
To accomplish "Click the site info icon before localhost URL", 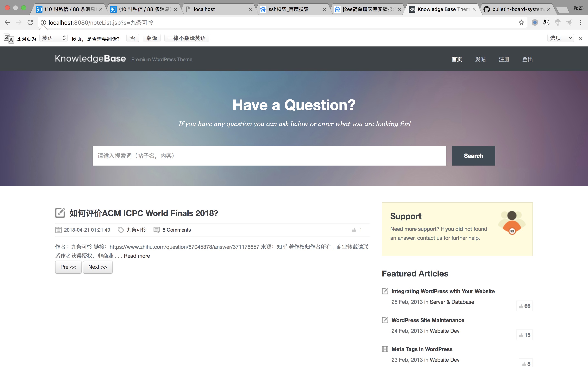I will coord(43,23).
